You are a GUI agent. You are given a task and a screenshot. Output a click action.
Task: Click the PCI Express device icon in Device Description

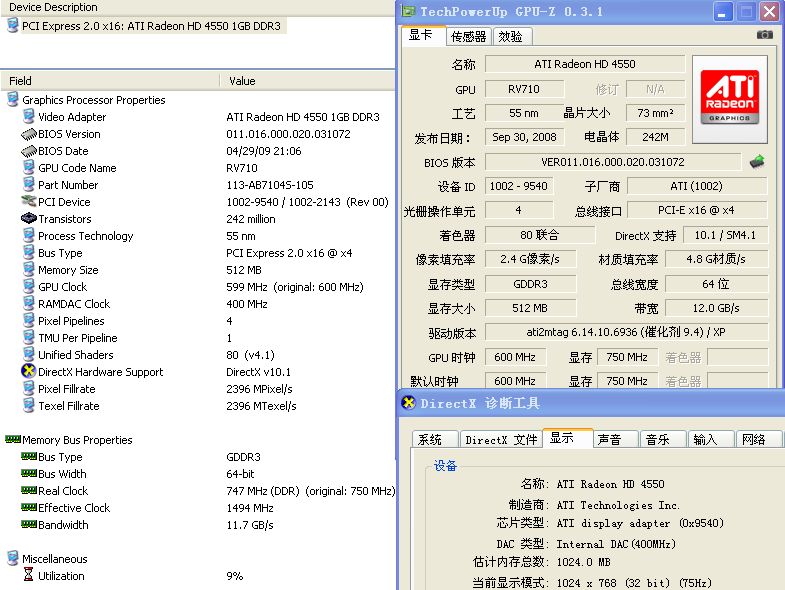[x=13, y=26]
